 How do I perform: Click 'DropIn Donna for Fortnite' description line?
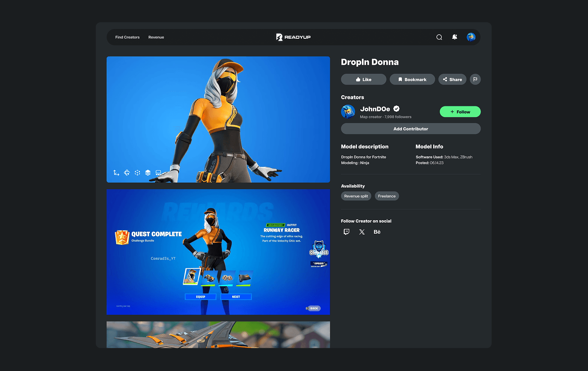pos(364,157)
